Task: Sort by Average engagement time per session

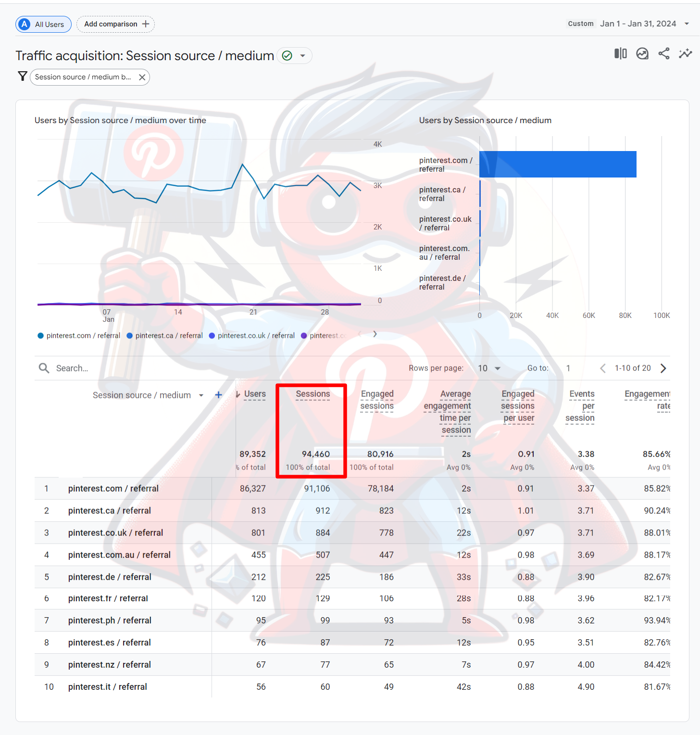Action: 448,412
